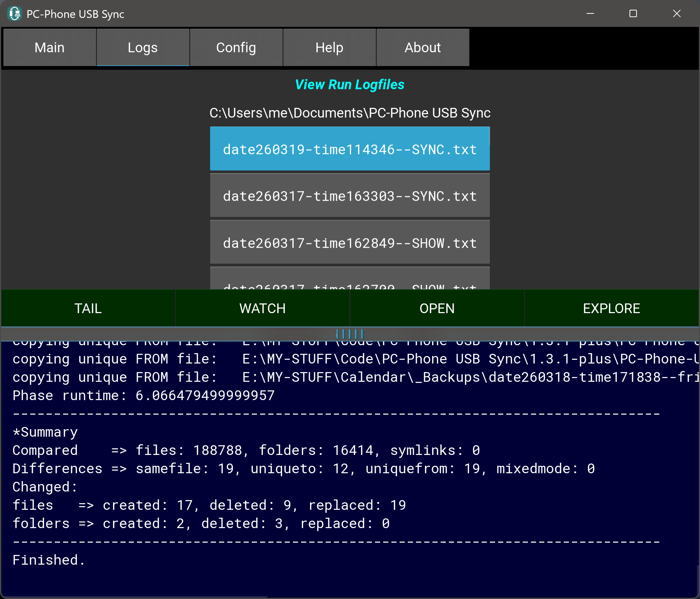Click the OPEN button
The image size is (700, 599).
(437, 308)
